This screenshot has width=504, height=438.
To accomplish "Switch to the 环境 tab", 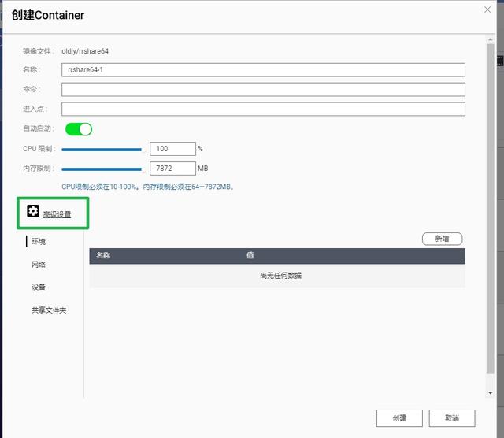I will [x=39, y=241].
